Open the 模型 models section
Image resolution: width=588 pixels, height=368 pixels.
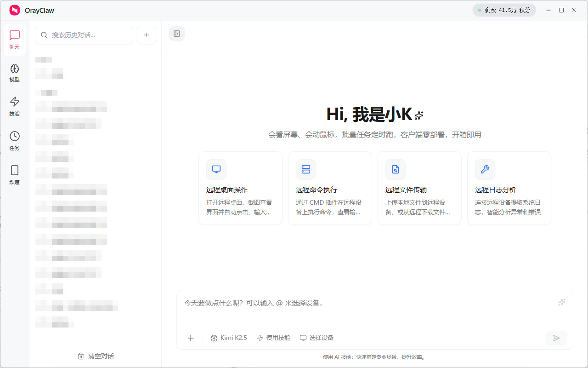point(15,74)
